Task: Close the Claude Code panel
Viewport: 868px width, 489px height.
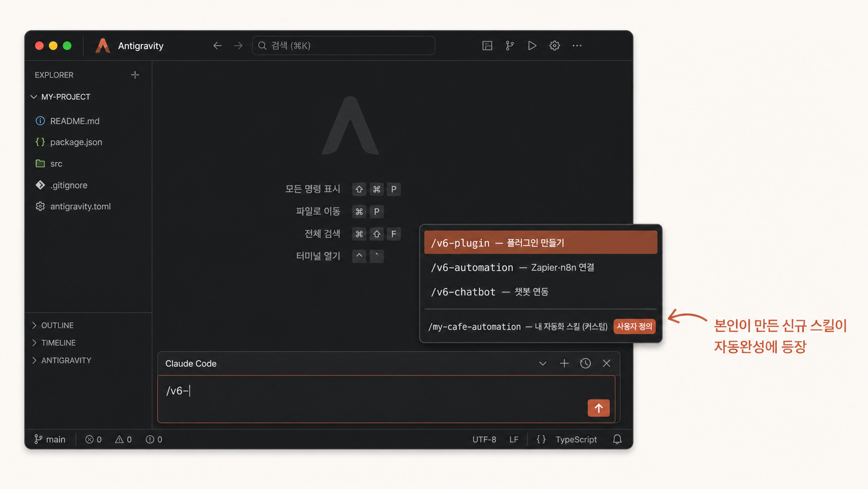Action: point(606,363)
